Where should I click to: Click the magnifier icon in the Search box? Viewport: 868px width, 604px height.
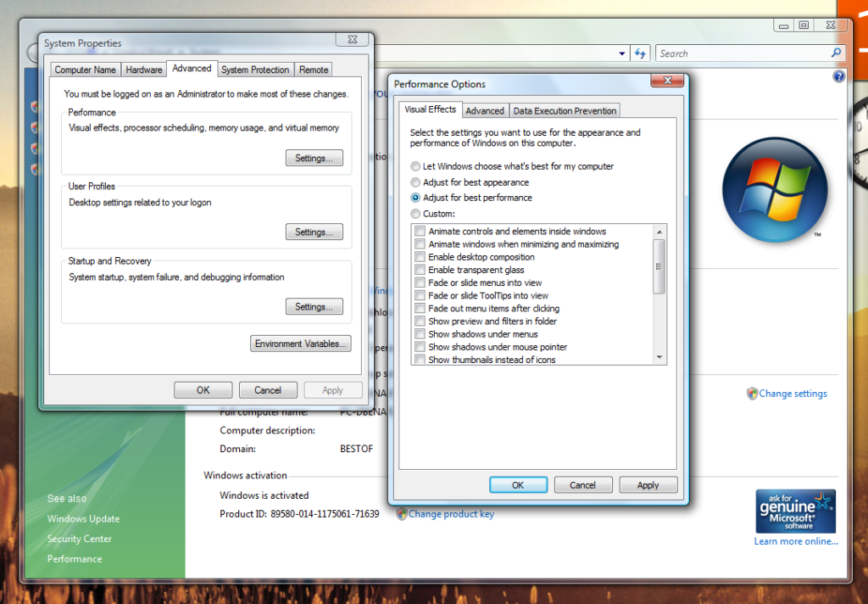[836, 53]
